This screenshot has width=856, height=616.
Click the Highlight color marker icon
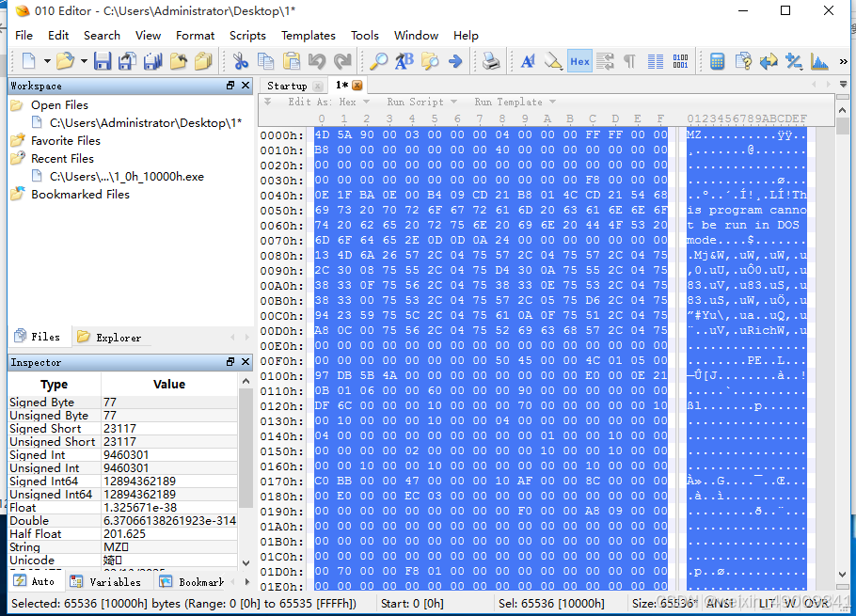tap(553, 61)
